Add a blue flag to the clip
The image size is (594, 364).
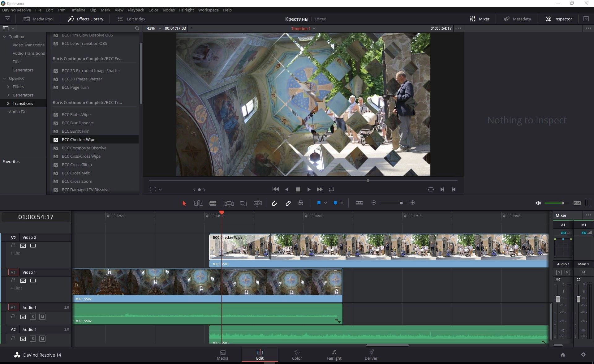(x=319, y=203)
